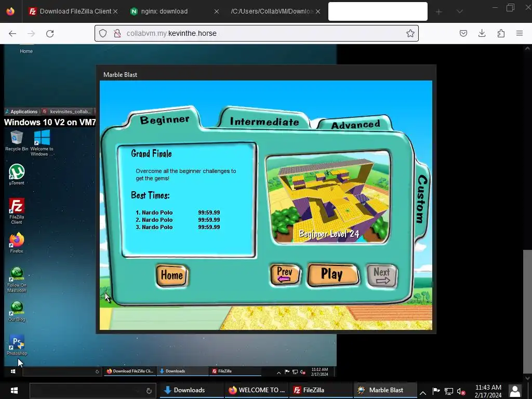532x399 pixels.
Task: Show hidden tray icons in inner VM taskbar
Action: (x=278, y=373)
